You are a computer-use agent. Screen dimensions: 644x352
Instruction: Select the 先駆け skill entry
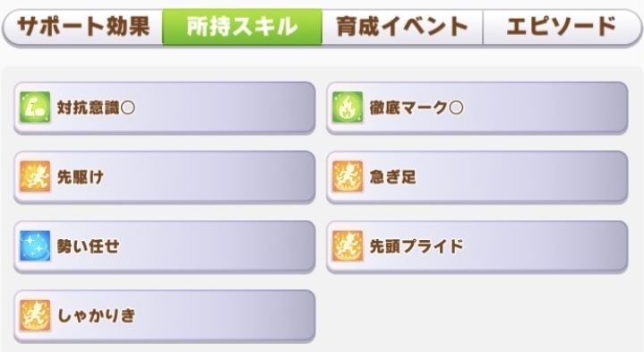pos(165,177)
